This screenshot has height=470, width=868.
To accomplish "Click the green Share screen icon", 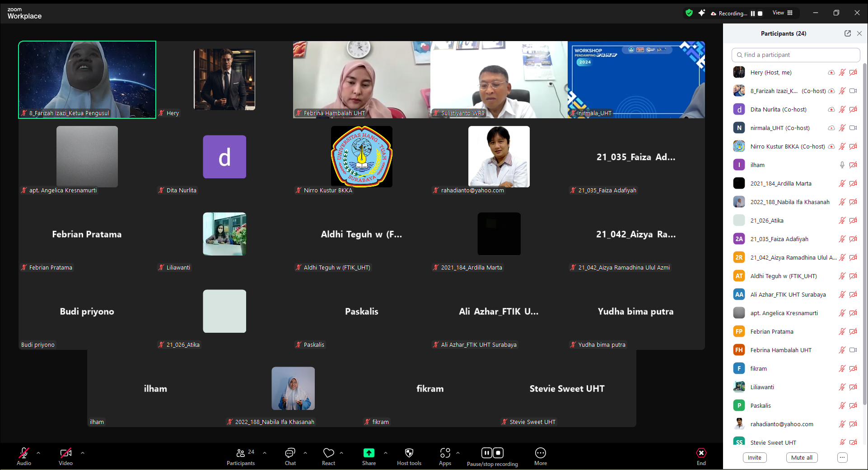I will pyautogui.click(x=369, y=453).
